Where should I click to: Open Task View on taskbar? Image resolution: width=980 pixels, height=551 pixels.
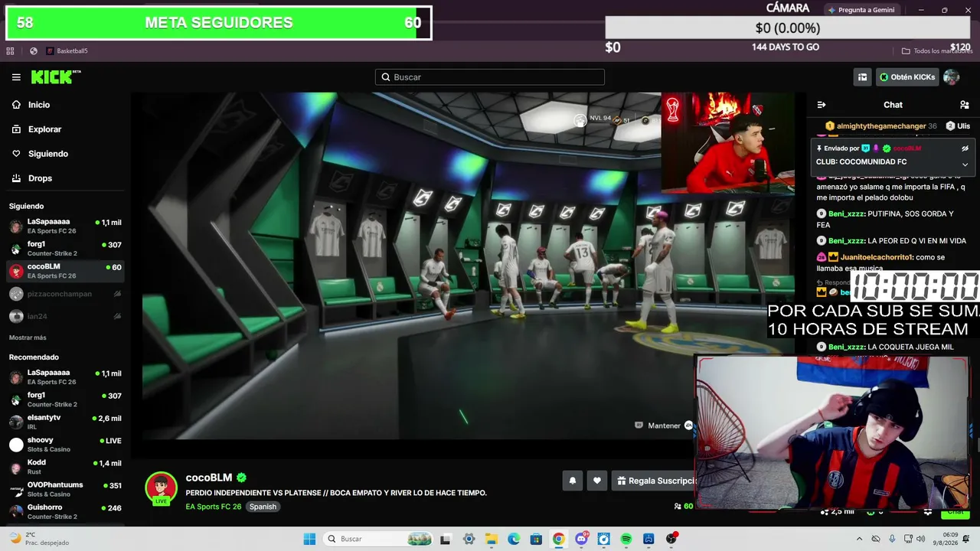[x=445, y=539]
